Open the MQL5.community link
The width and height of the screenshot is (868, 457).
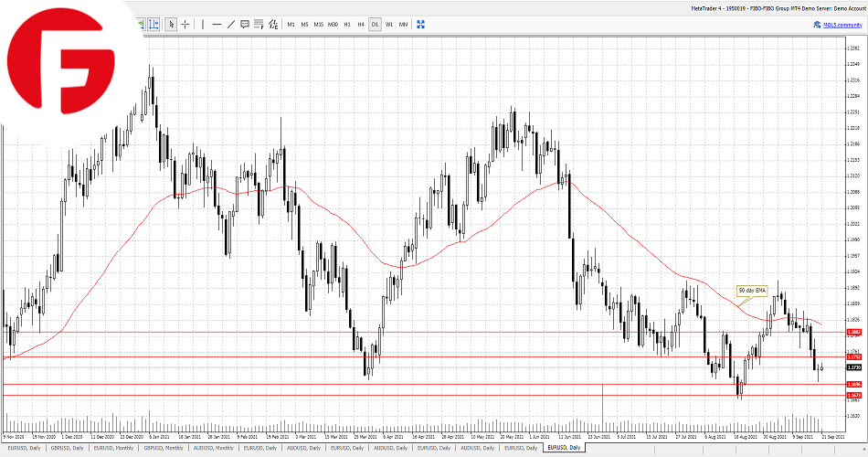pyautogui.click(x=838, y=24)
